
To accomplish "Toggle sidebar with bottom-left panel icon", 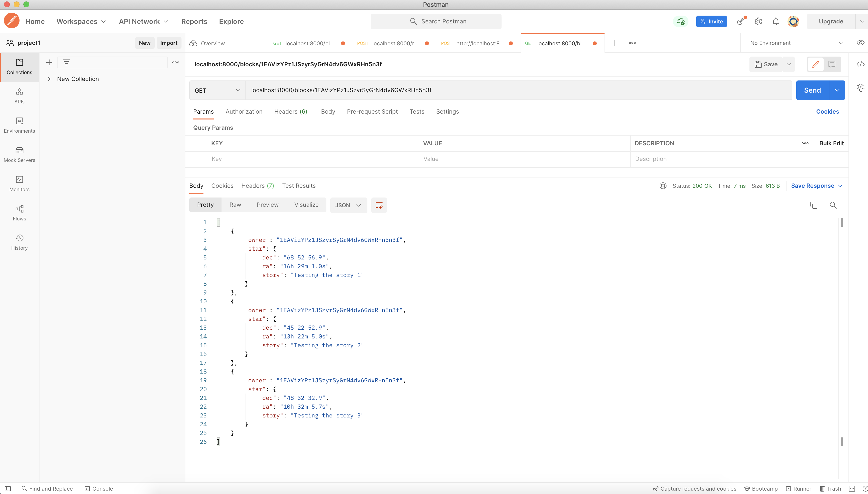I will [8, 489].
